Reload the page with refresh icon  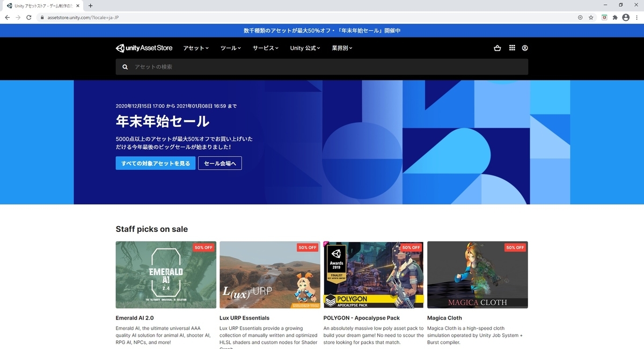click(x=29, y=17)
